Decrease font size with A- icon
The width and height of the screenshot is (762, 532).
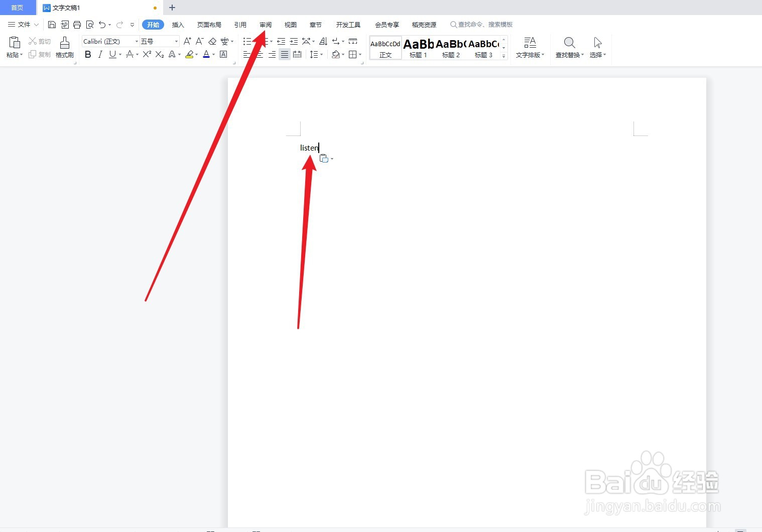tap(199, 41)
